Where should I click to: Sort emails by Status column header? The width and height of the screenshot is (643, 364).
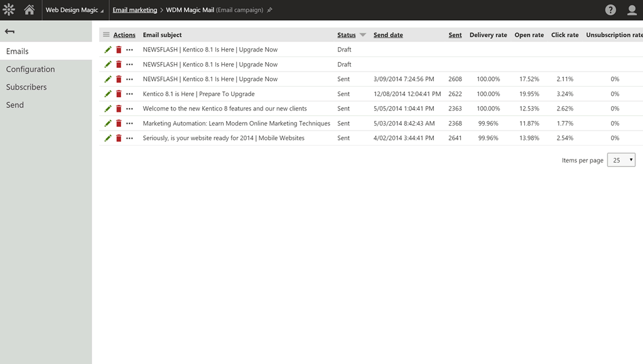(x=347, y=35)
